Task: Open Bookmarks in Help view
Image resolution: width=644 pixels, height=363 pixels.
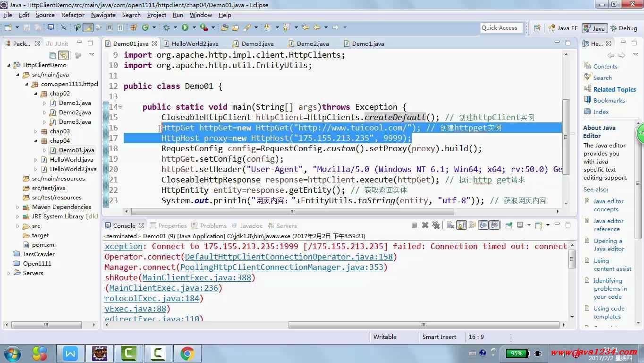Action: (609, 101)
